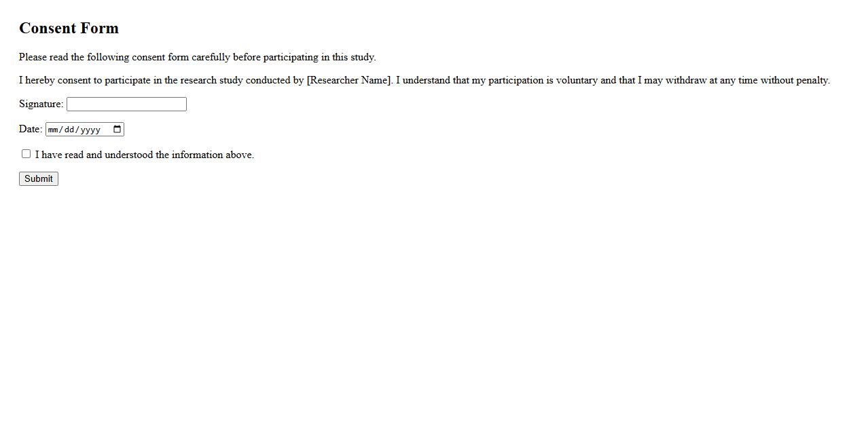Viewport: 868px width, 441px height.
Task: Click the 'Consent Form' heading
Action: coord(69,28)
